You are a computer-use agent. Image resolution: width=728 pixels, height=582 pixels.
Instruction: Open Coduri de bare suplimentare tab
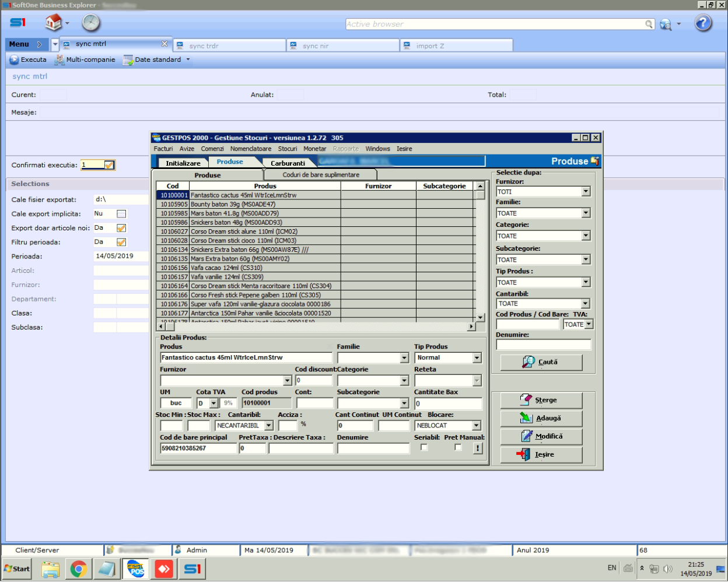pos(321,175)
